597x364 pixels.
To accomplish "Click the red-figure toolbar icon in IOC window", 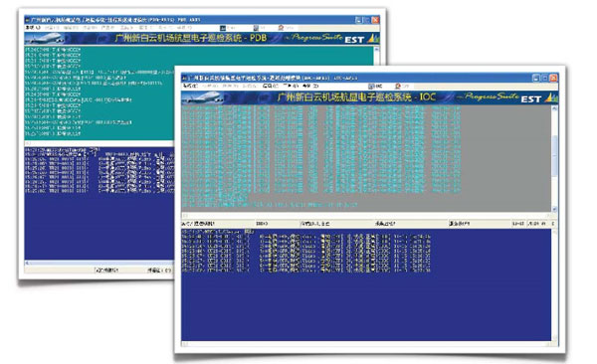I will tap(398, 87).
